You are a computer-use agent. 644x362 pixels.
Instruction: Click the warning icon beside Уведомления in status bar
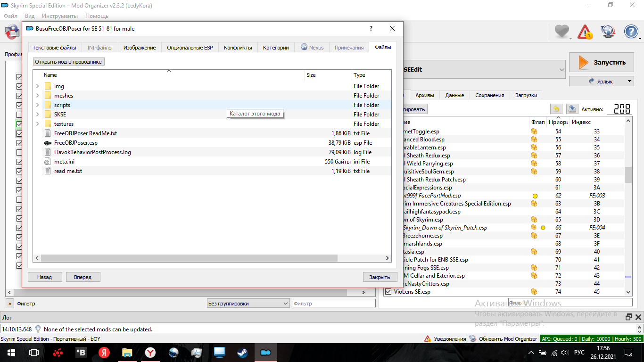428,339
